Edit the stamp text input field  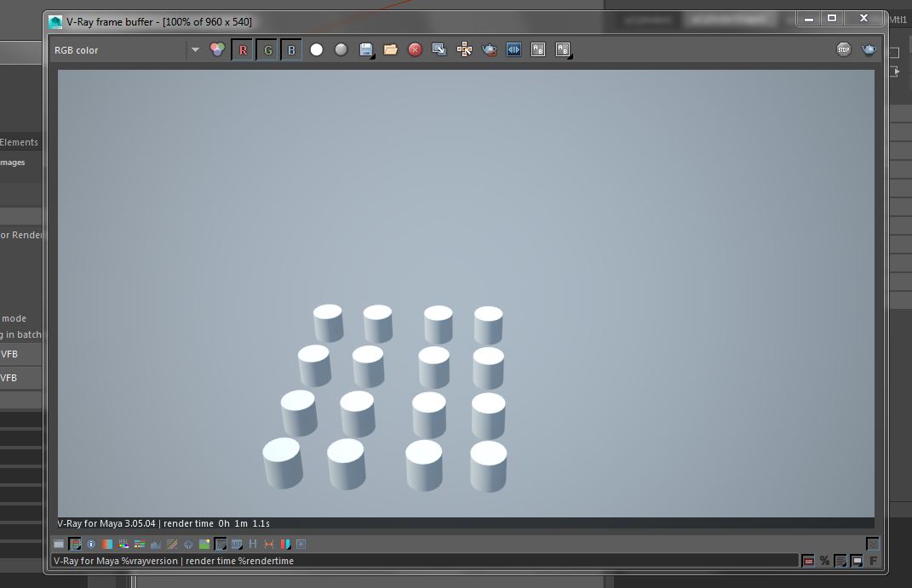[x=425, y=561]
